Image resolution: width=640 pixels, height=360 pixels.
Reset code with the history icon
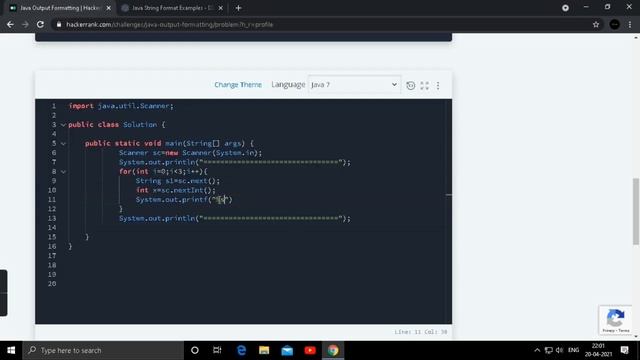point(411,85)
